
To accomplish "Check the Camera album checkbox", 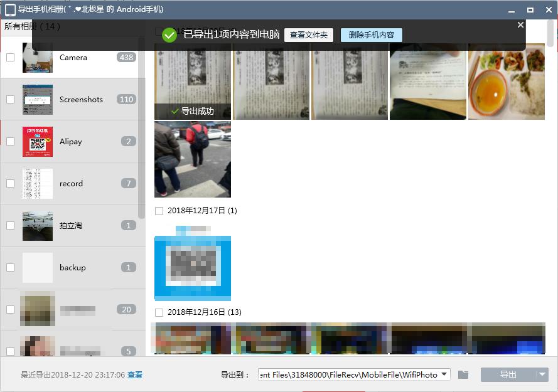I will tap(9, 57).
